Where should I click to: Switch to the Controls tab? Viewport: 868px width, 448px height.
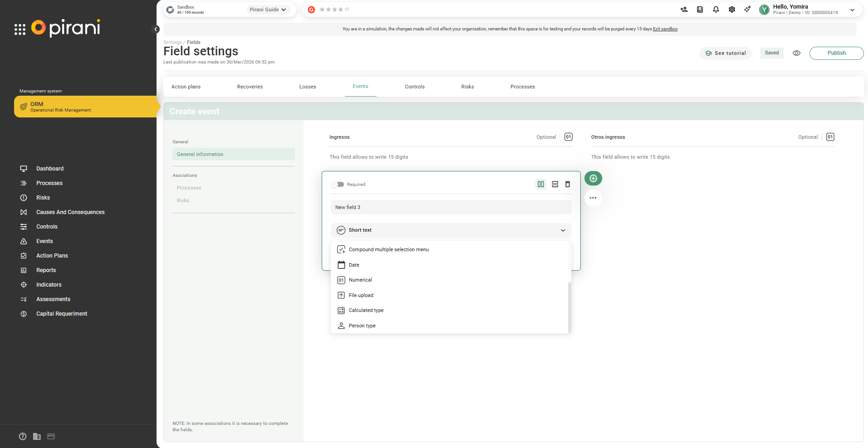pyautogui.click(x=414, y=87)
